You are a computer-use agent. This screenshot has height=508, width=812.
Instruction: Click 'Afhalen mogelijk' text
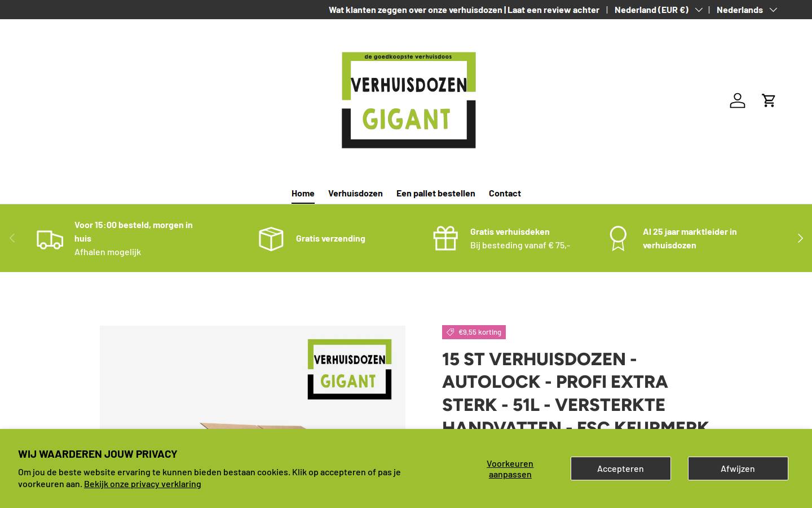tap(108, 252)
